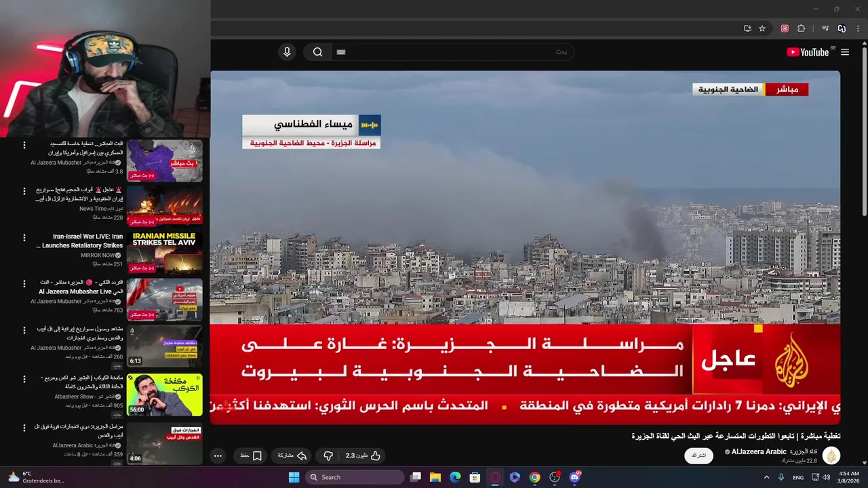Click the red extension icon in toolbar
Viewport: 868px width, 488px height.
(785, 28)
